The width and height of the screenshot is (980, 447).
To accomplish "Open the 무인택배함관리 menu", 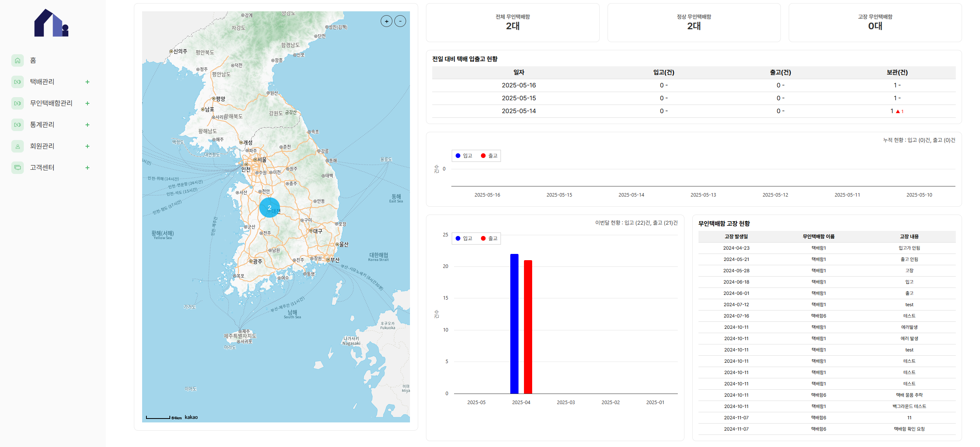I will coord(51,103).
